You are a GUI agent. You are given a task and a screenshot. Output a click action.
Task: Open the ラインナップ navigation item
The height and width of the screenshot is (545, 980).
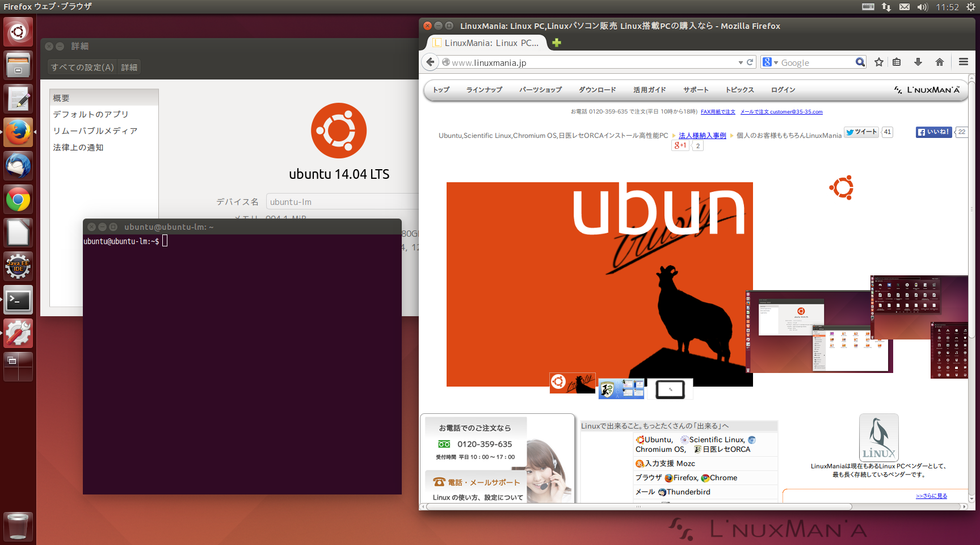(484, 90)
